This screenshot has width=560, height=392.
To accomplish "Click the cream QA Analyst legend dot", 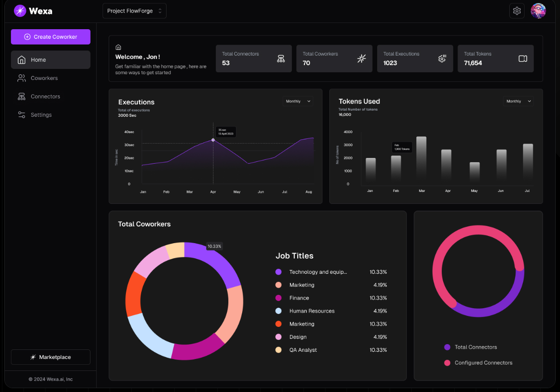I will tap(279, 350).
